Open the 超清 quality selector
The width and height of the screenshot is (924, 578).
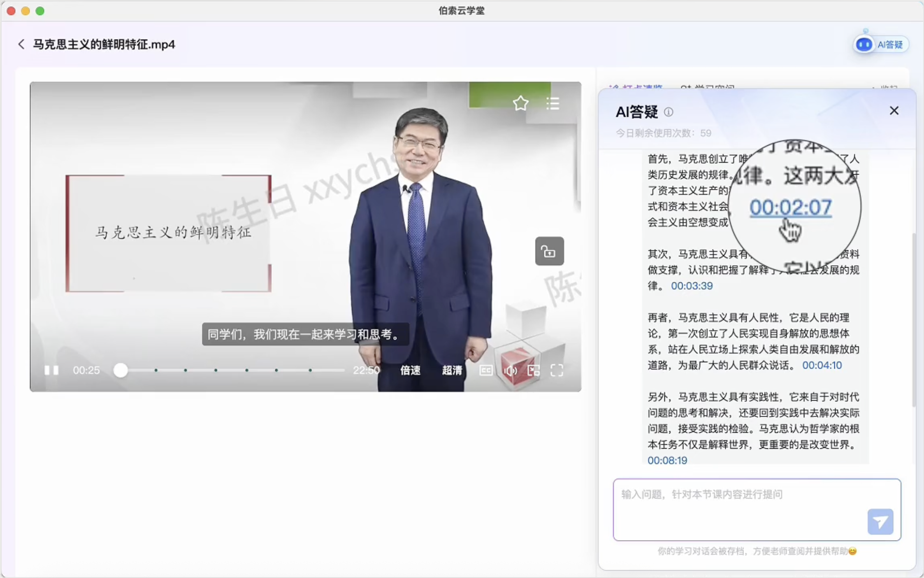tap(452, 370)
